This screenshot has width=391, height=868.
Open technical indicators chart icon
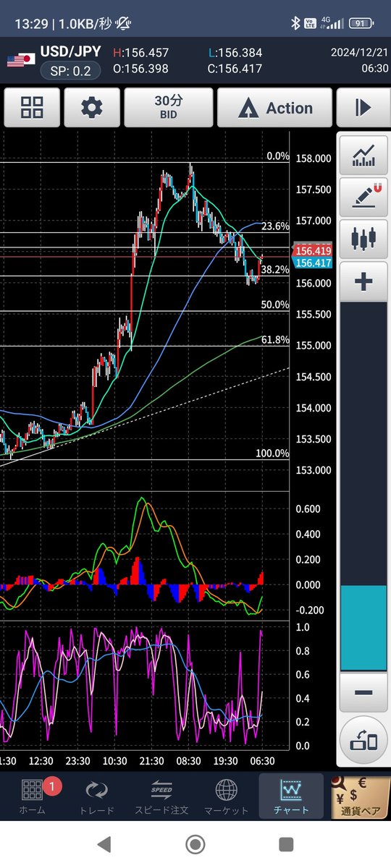click(363, 155)
